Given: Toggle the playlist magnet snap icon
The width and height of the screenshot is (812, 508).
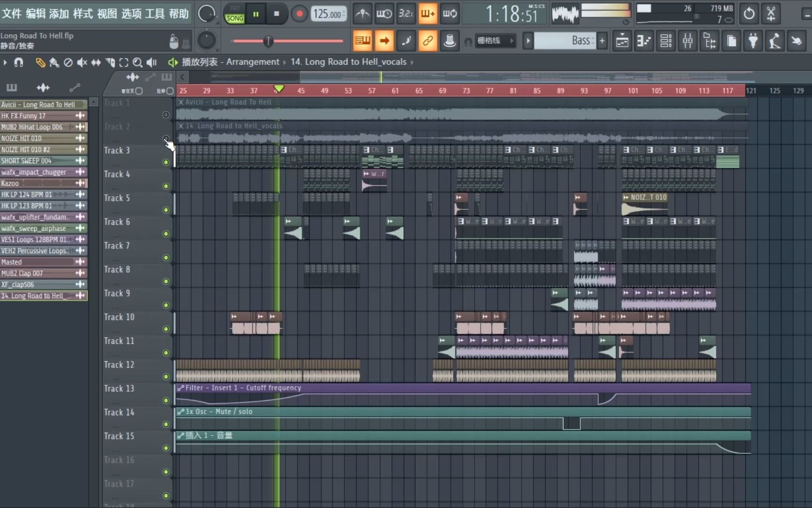Looking at the screenshot, I should 18,62.
